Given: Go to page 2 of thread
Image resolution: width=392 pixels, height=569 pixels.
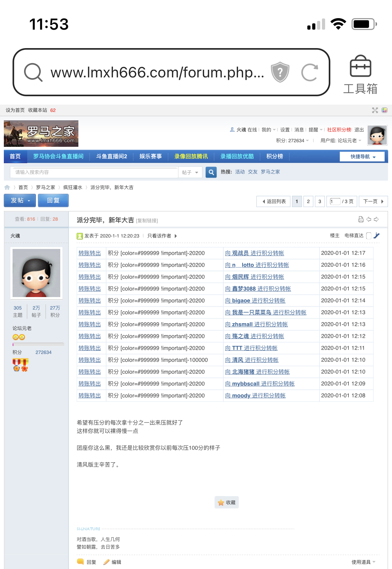Looking at the screenshot, I should pyautogui.click(x=308, y=201).
